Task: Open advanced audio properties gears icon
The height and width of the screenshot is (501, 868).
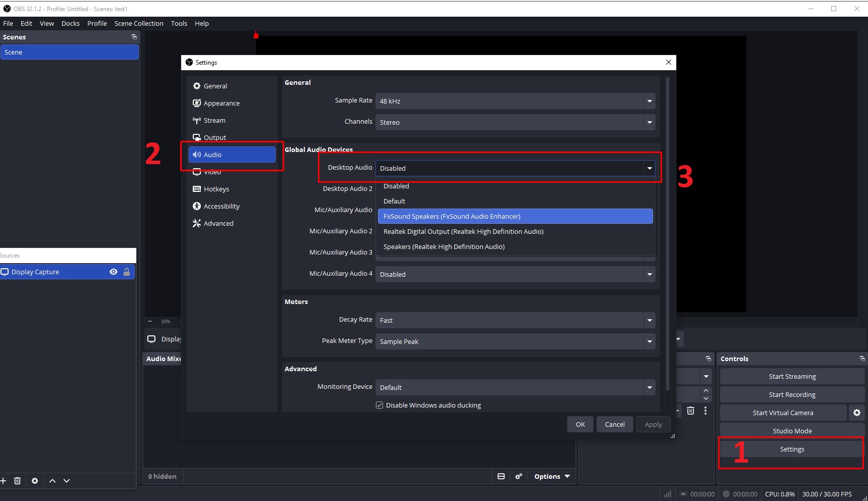Action: point(518,476)
